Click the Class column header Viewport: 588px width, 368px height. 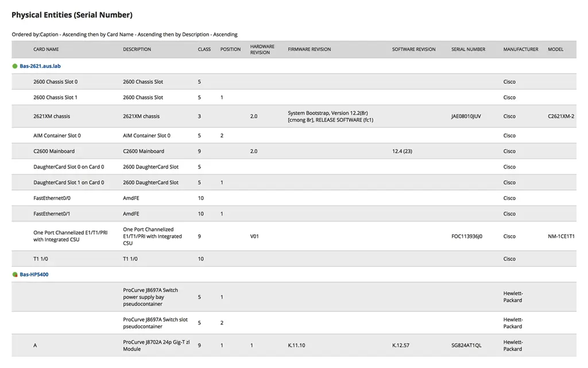204,49
